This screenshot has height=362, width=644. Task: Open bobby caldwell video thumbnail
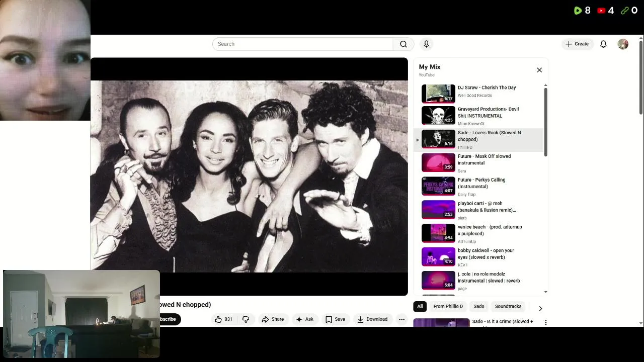pos(438,257)
